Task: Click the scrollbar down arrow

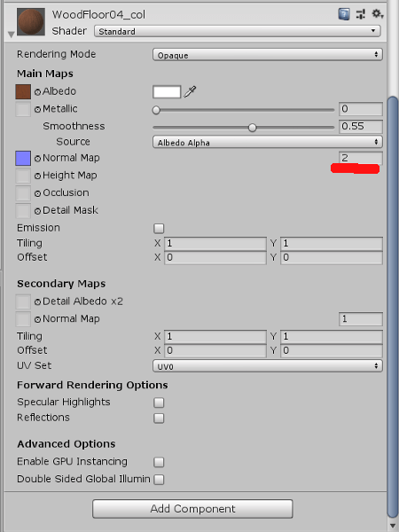Action: pyautogui.click(x=393, y=526)
